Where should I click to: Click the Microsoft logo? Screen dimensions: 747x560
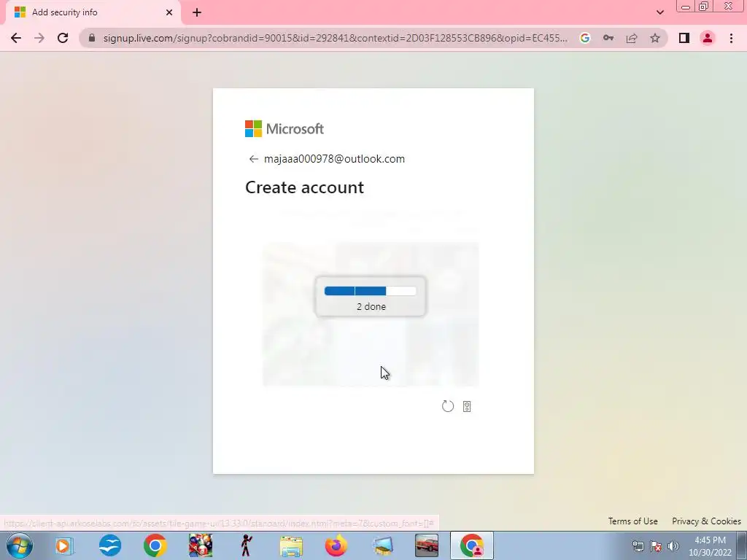(x=285, y=128)
